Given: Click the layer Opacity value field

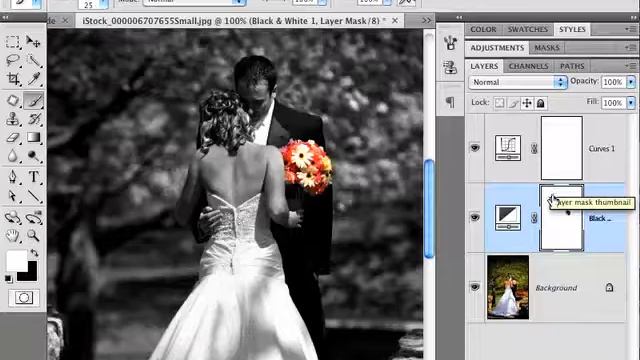Looking at the screenshot, I should click(613, 82).
